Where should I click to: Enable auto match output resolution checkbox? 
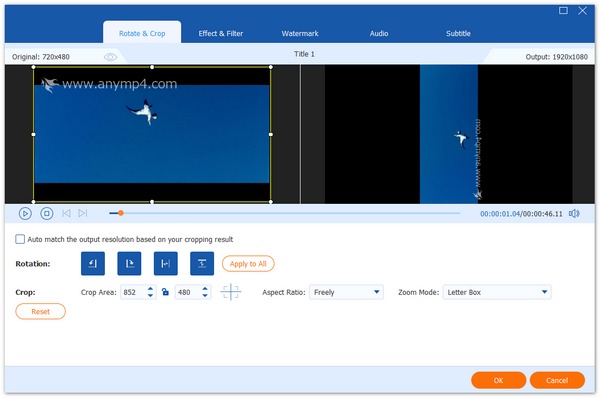pos(20,239)
